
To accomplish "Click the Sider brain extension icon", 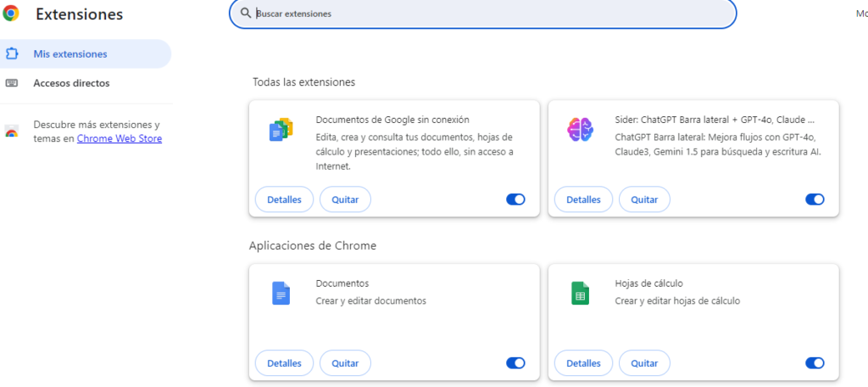I will (580, 129).
